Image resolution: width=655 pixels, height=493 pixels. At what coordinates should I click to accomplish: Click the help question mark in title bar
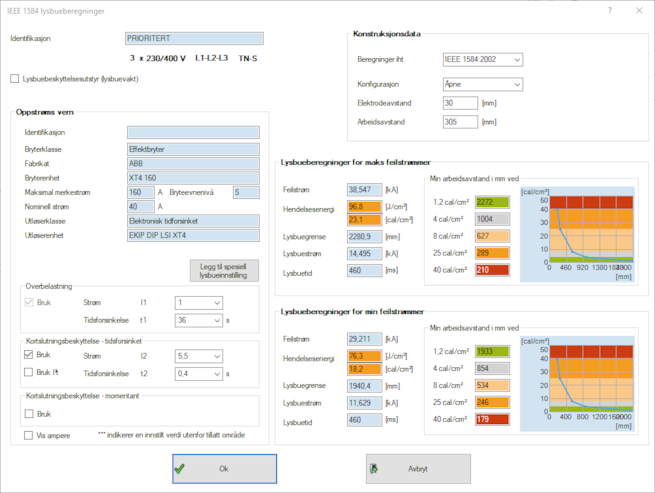610,10
